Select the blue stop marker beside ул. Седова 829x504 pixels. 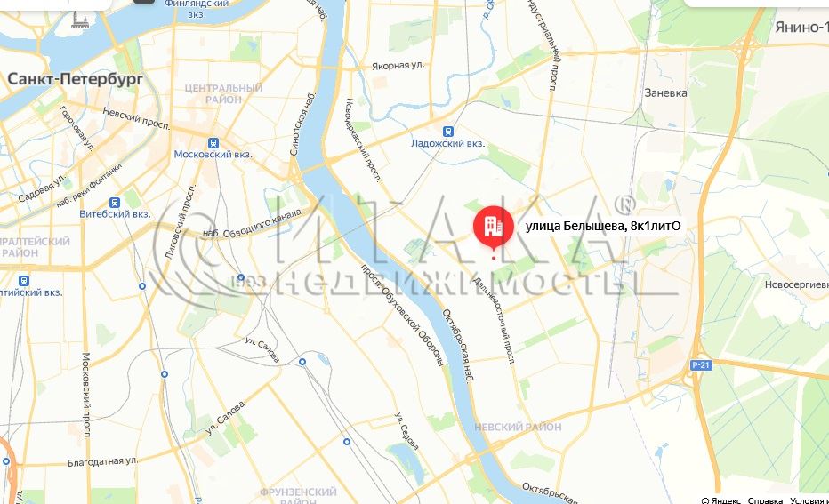(x=347, y=442)
